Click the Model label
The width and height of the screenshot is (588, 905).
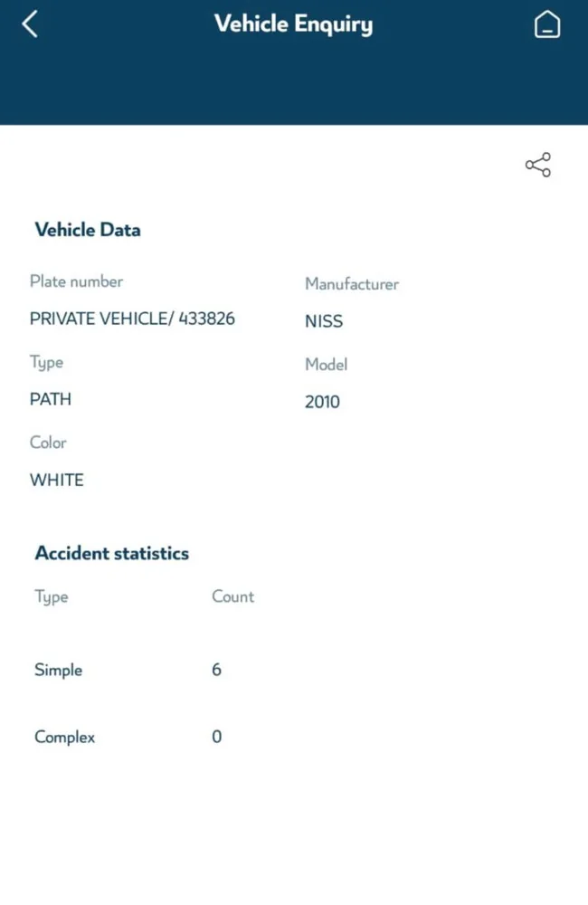tap(326, 364)
